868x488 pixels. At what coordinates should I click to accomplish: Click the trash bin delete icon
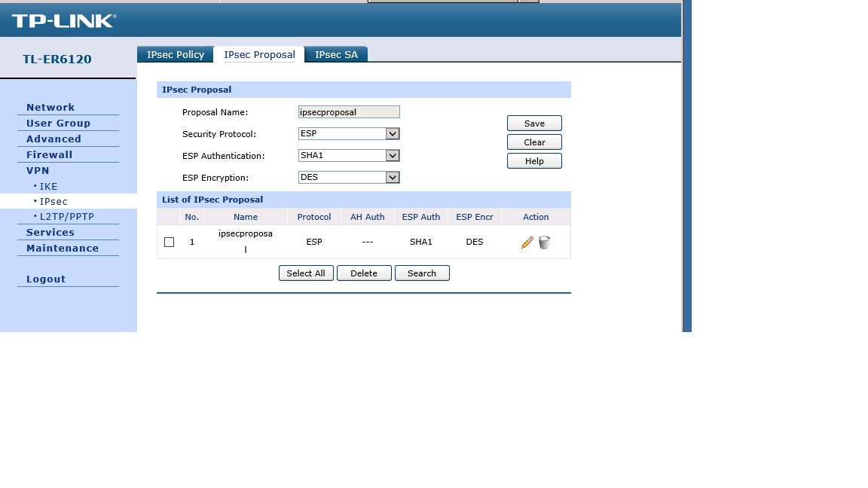click(544, 242)
